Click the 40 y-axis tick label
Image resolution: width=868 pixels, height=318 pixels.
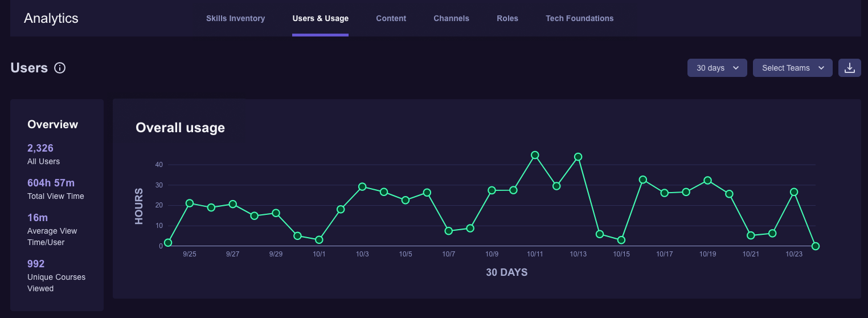159,165
